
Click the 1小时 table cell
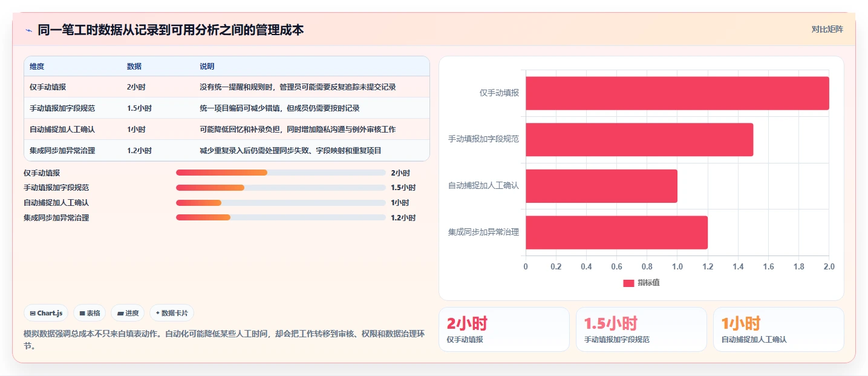click(158, 130)
